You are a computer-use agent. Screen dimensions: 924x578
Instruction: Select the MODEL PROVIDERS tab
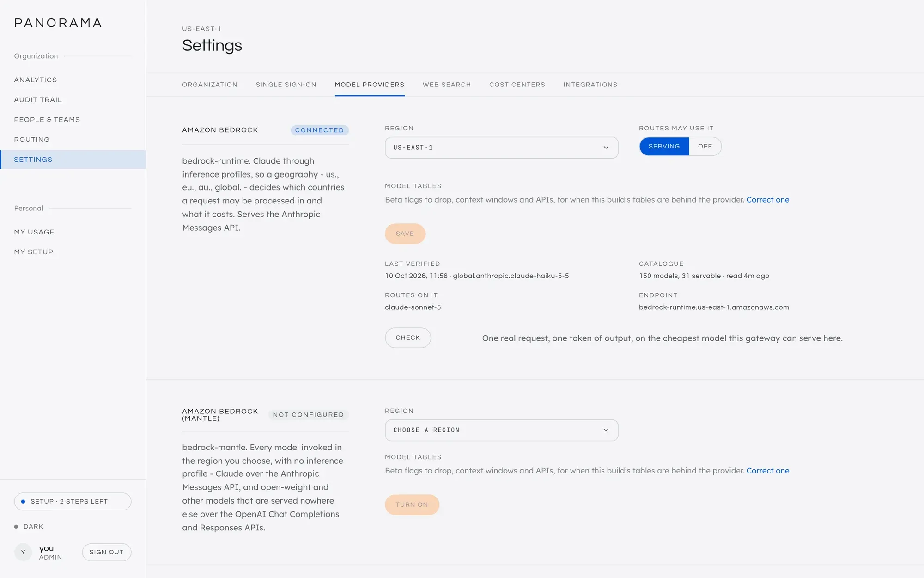click(x=370, y=85)
